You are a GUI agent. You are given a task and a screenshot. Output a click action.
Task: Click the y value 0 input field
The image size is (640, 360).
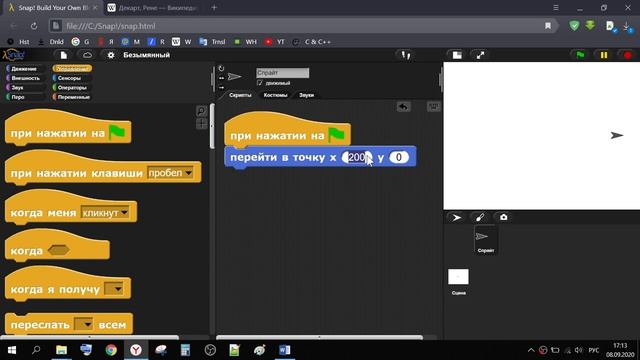[x=399, y=157]
